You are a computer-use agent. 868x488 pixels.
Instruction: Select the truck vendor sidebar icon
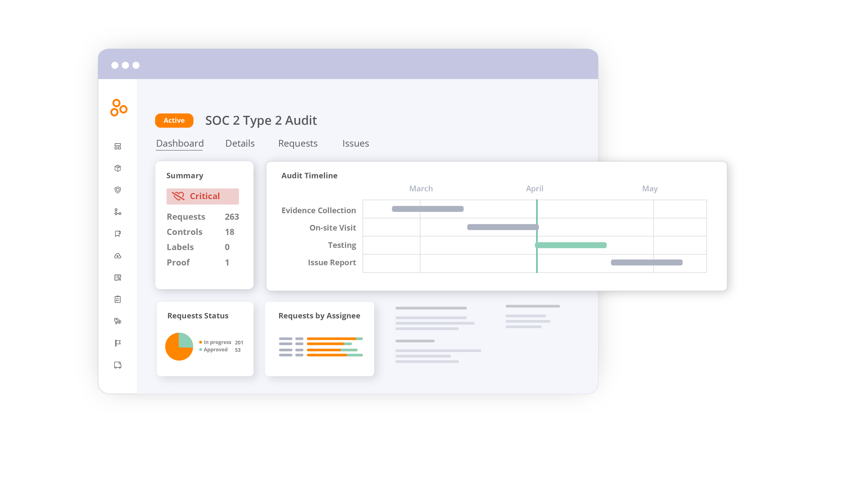pyautogui.click(x=118, y=365)
